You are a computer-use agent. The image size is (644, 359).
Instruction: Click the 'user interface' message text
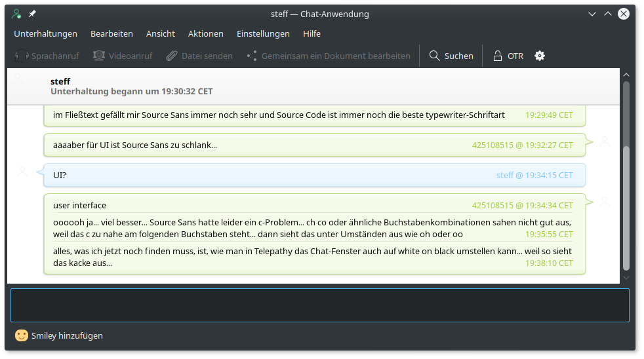pyautogui.click(x=79, y=205)
